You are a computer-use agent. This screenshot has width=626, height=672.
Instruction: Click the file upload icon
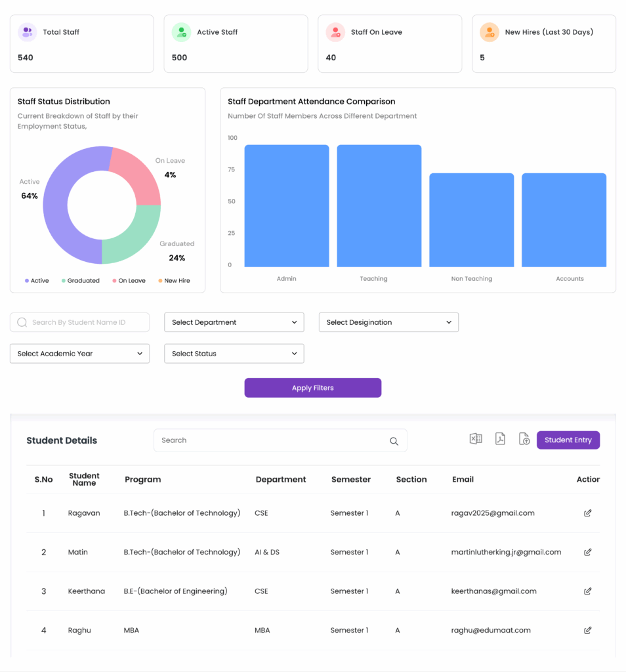(524, 439)
